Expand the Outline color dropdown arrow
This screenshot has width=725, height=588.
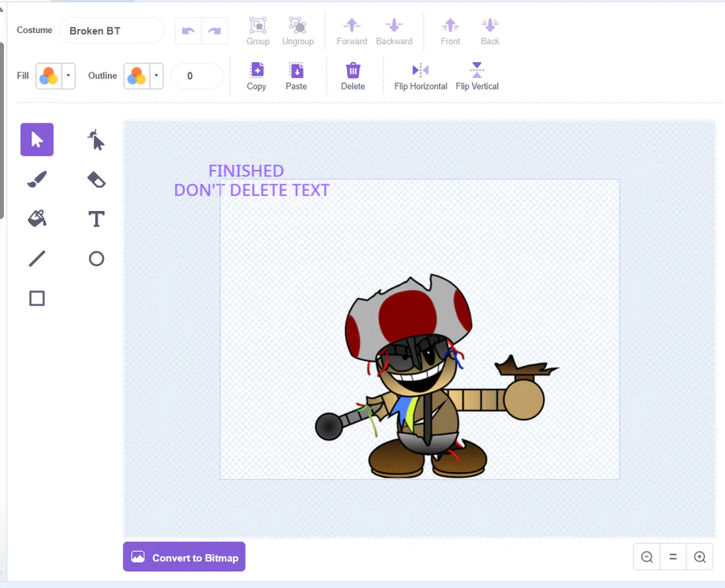(156, 76)
